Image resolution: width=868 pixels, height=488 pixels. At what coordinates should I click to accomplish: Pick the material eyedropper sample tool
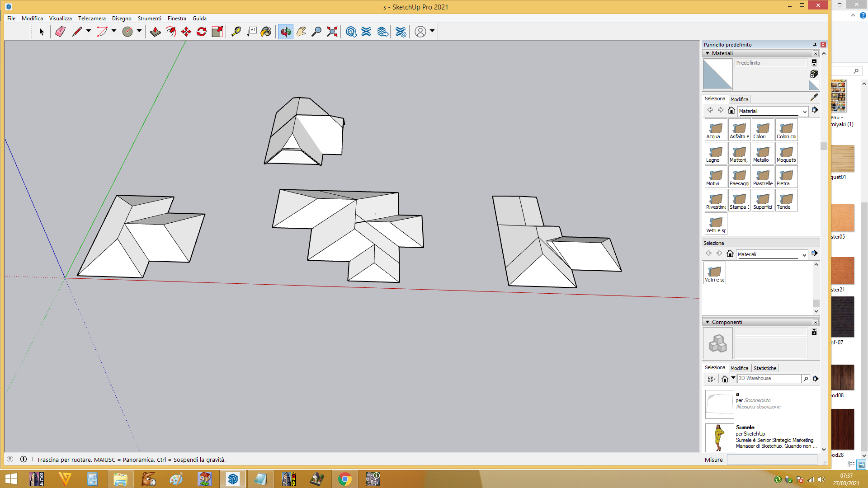(x=814, y=97)
